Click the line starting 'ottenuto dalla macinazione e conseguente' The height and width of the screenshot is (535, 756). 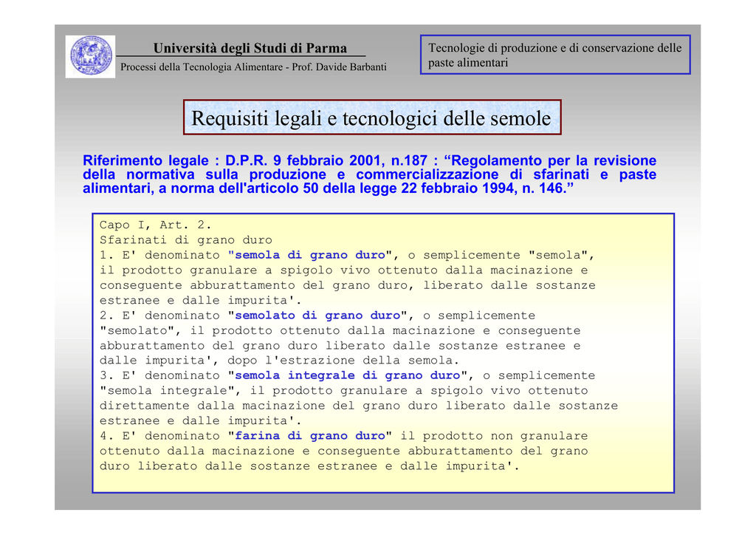click(x=343, y=451)
